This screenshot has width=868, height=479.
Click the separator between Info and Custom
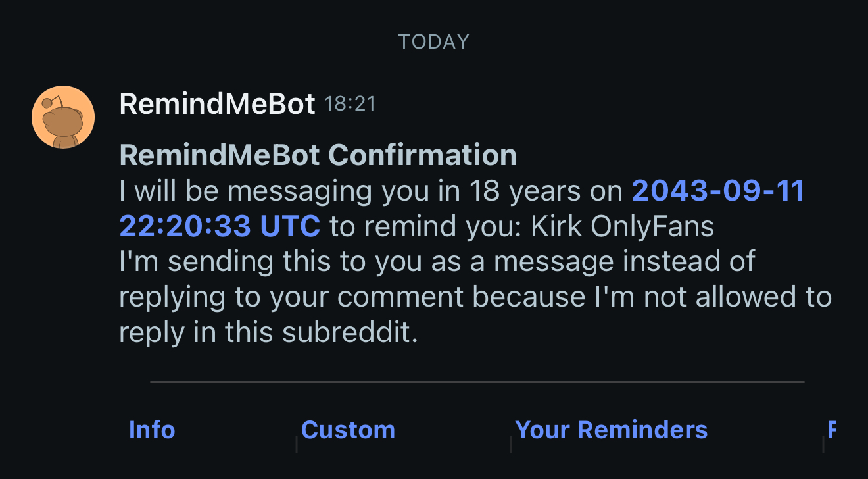click(297, 444)
